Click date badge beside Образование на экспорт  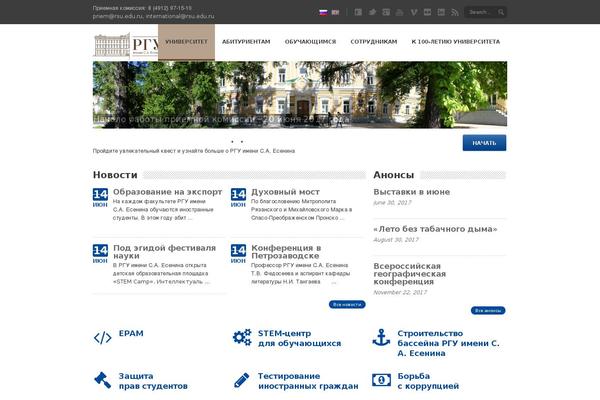[x=100, y=198]
